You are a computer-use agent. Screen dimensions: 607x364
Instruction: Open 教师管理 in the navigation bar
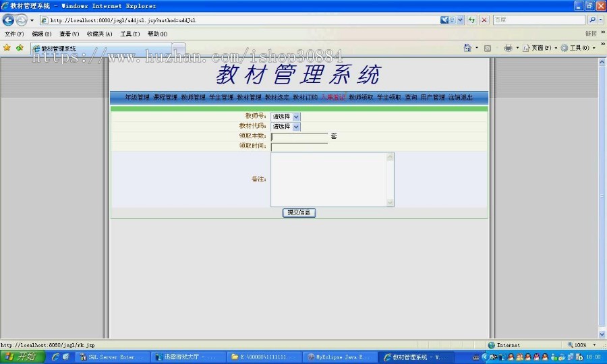[193, 98]
